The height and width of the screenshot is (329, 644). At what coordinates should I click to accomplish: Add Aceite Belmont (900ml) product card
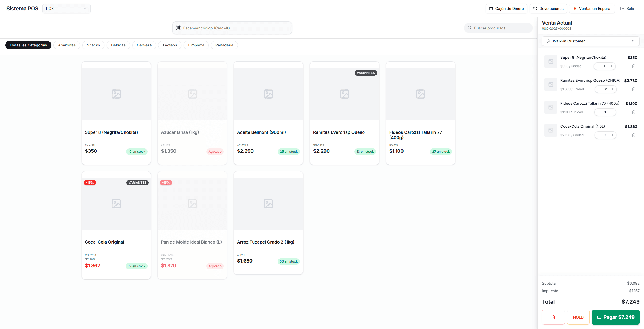pos(268,113)
